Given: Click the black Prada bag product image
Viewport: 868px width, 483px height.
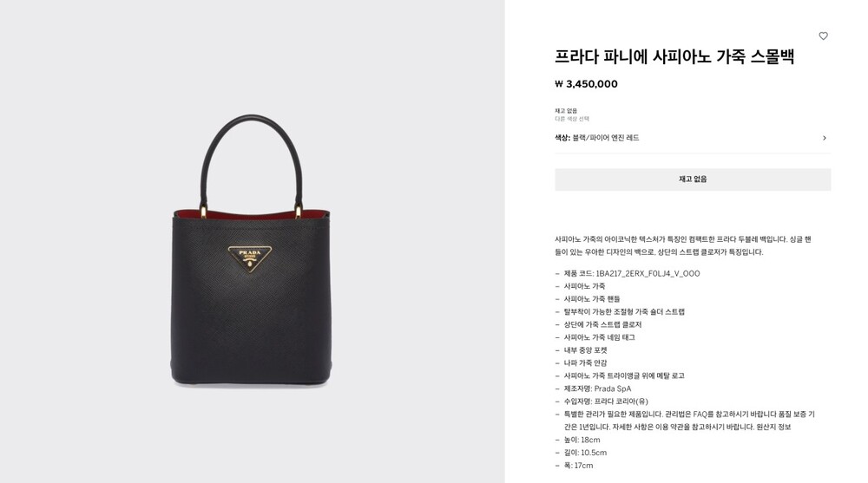Looking at the screenshot, I should (x=252, y=249).
